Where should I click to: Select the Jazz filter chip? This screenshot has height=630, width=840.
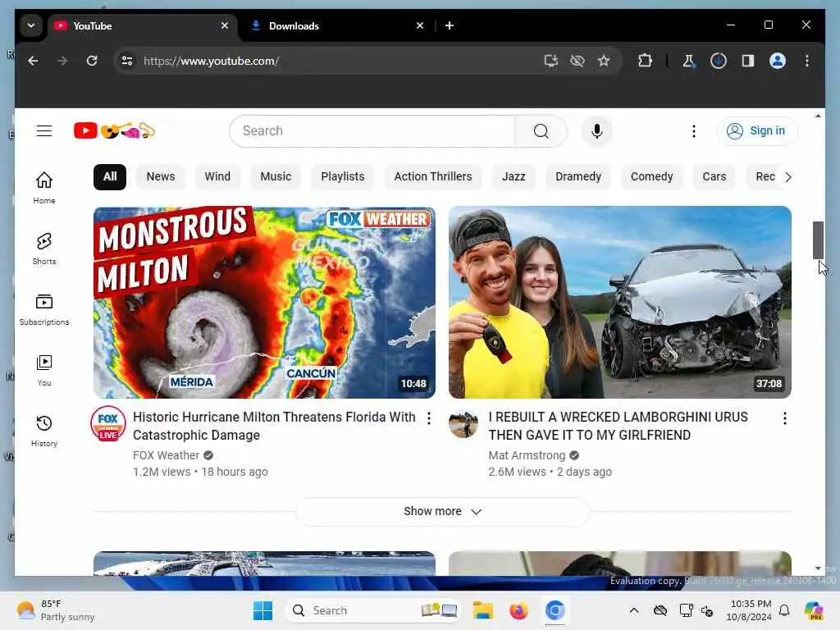click(x=514, y=177)
